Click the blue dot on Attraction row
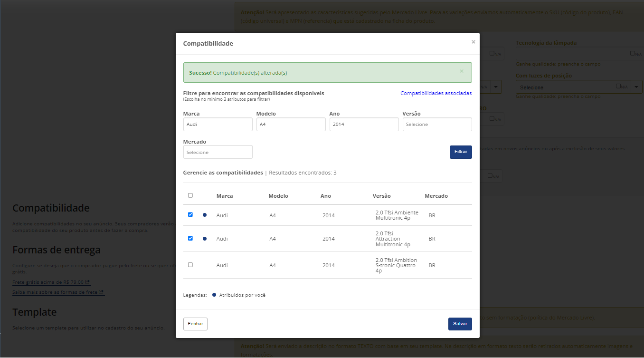The image size is (644, 358). tap(205, 239)
